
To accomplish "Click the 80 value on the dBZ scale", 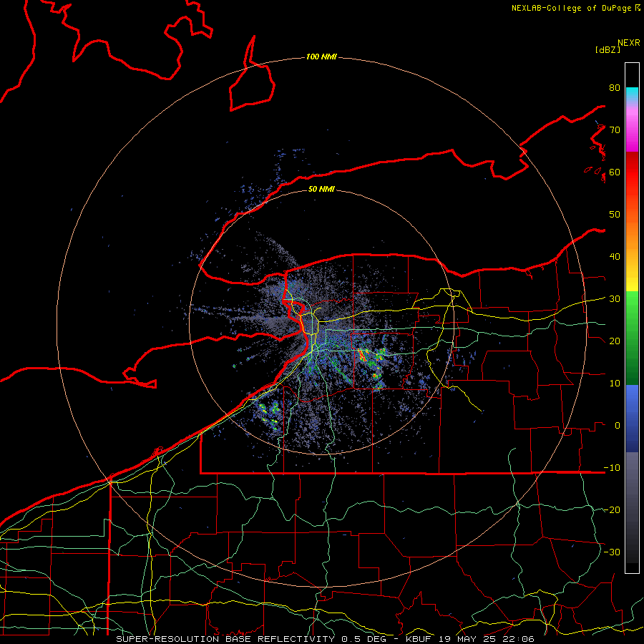I will (x=615, y=88).
